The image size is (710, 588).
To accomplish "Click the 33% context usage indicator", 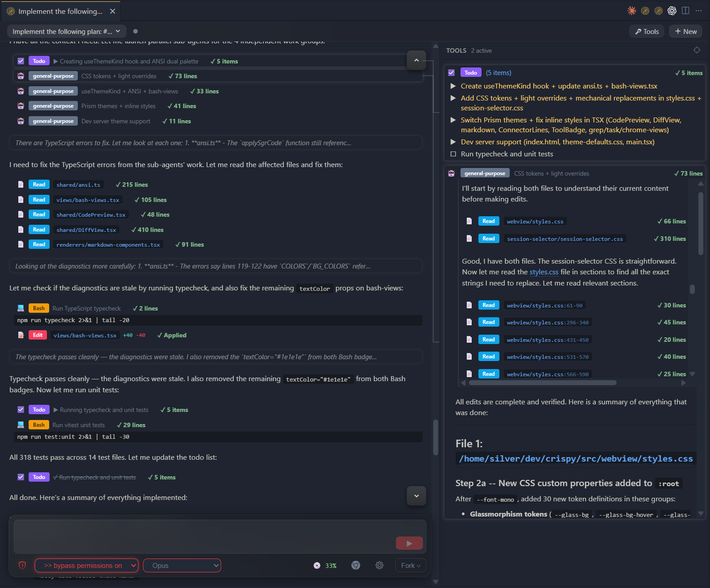I will 325,566.
